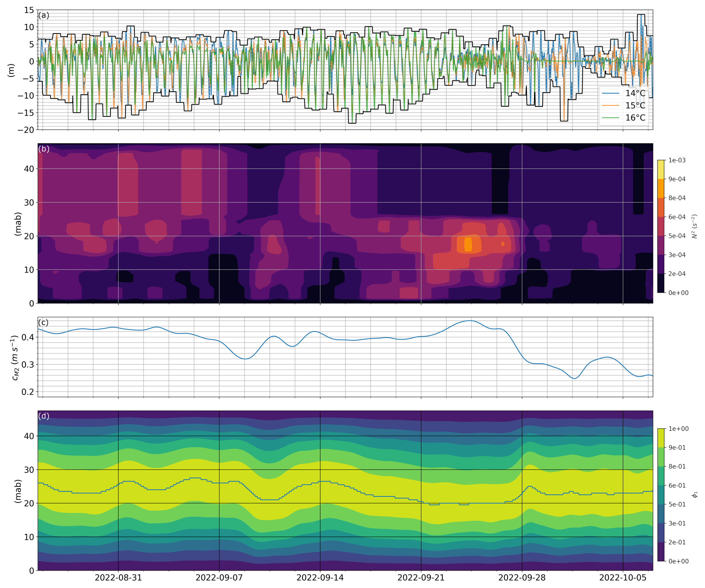Click the panel (c) label
The width and height of the screenshot is (705, 588).
tap(43, 322)
